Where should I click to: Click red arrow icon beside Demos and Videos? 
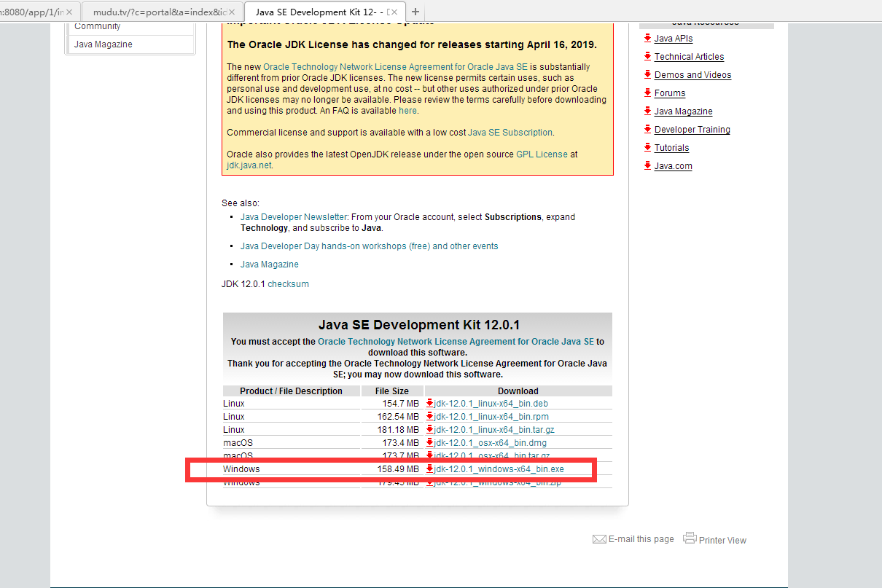tap(647, 74)
